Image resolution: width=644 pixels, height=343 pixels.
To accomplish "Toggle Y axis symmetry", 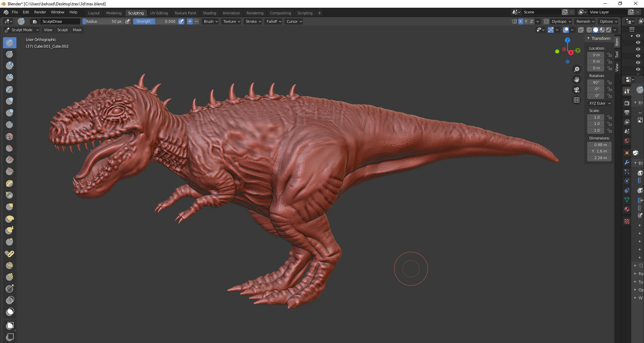I will (526, 21).
